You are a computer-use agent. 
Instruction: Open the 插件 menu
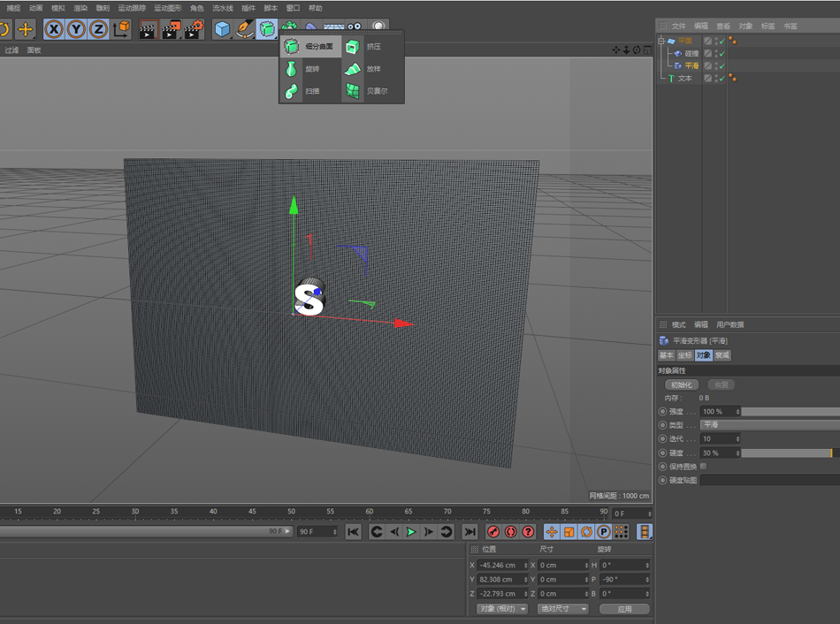tap(248, 8)
